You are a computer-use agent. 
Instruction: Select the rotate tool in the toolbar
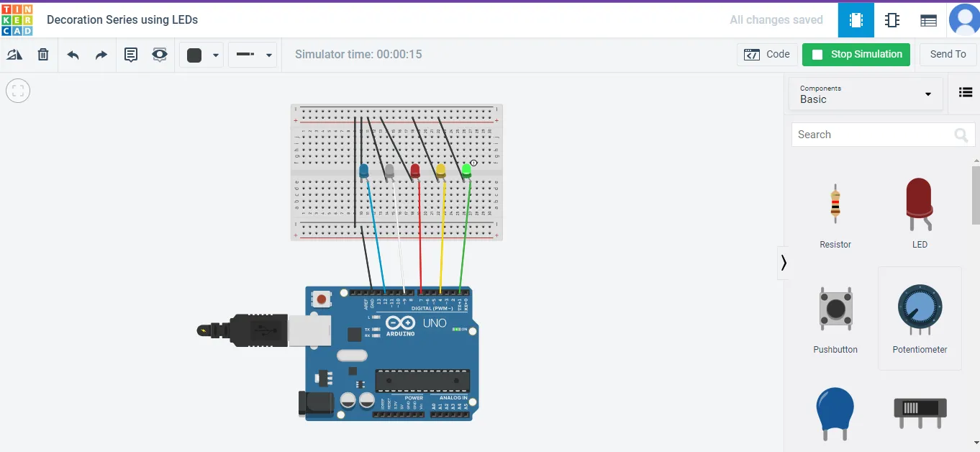pos(14,55)
